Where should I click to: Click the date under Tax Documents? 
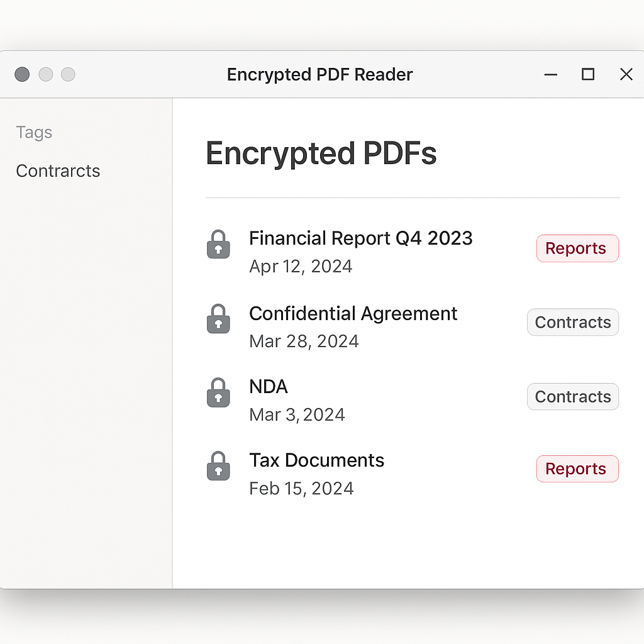click(301, 488)
